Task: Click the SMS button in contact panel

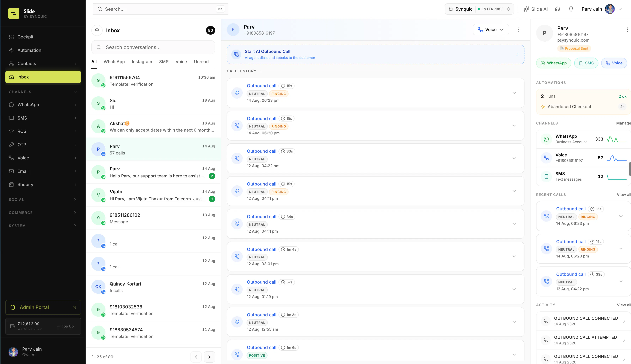Action: pyautogui.click(x=586, y=63)
